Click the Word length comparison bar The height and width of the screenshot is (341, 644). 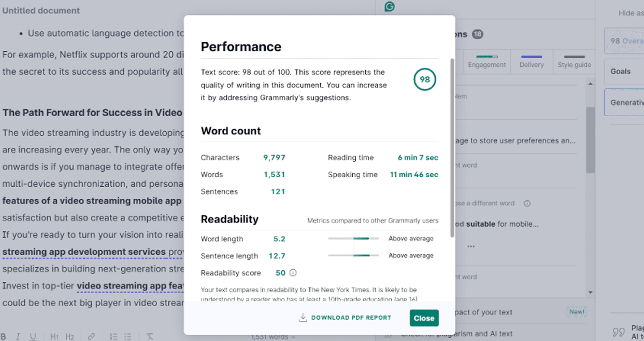[353, 239]
